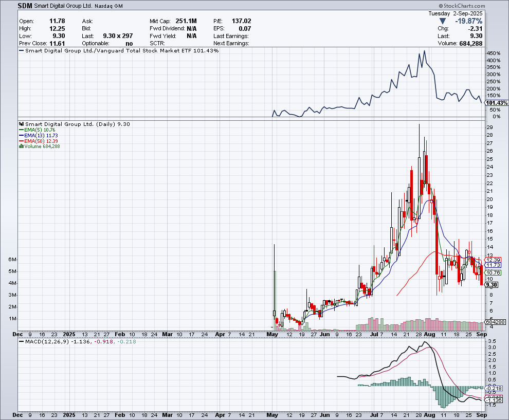Click the P/E value 137.02
This screenshot has width=509, height=420.
pos(242,21)
